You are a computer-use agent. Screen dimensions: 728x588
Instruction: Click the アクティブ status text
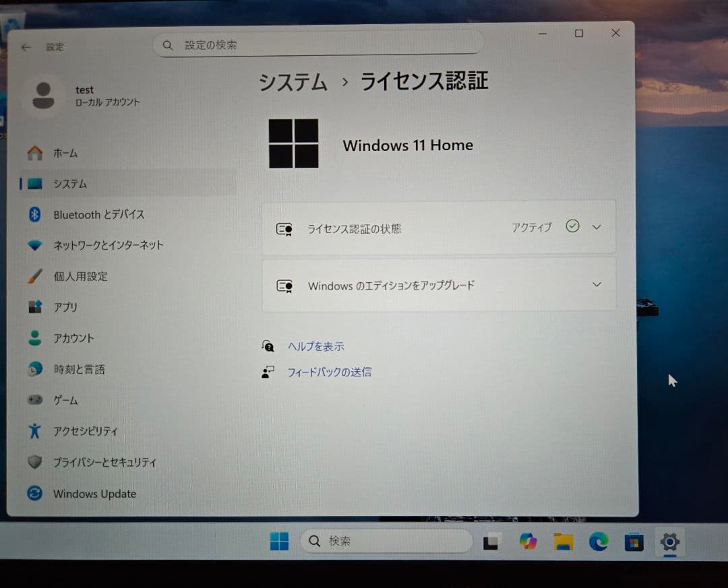(532, 228)
